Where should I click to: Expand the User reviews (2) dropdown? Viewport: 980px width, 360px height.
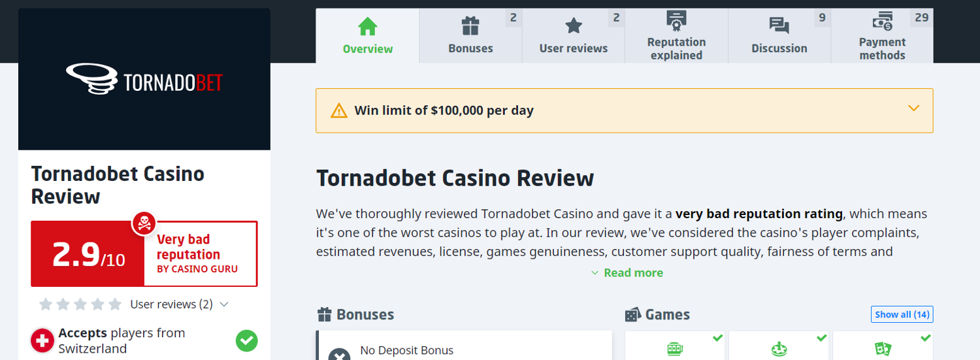pyautogui.click(x=224, y=304)
